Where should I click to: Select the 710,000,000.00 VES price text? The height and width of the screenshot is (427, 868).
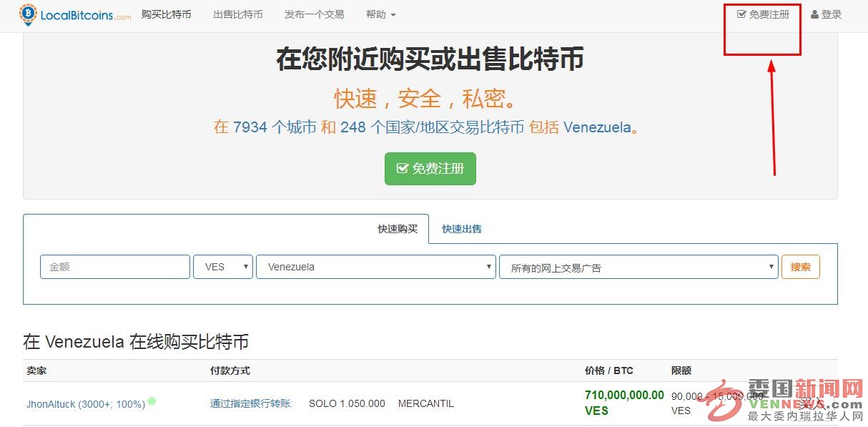[624, 403]
